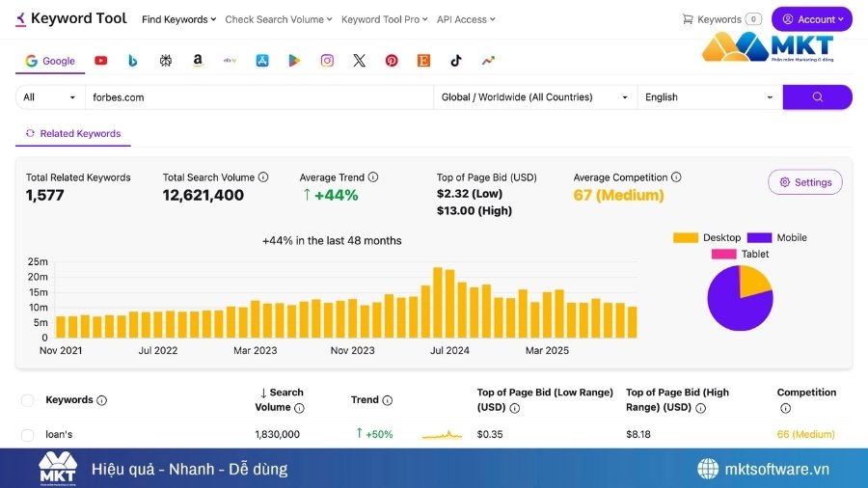Click the forbes.com search field
Image resolution: width=868 pixels, height=488 pixels.
(x=259, y=96)
